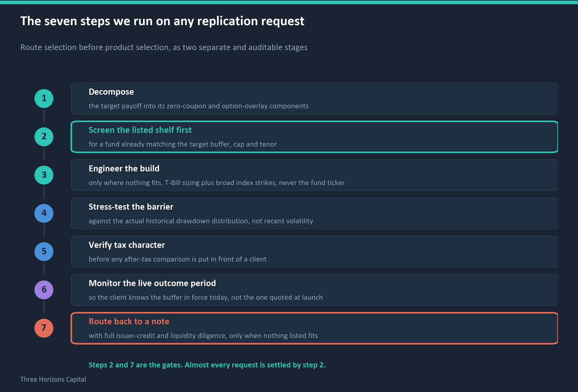Select the issuer-credit and liquidity diligence text
This screenshot has width=578, height=392.
[203, 336]
